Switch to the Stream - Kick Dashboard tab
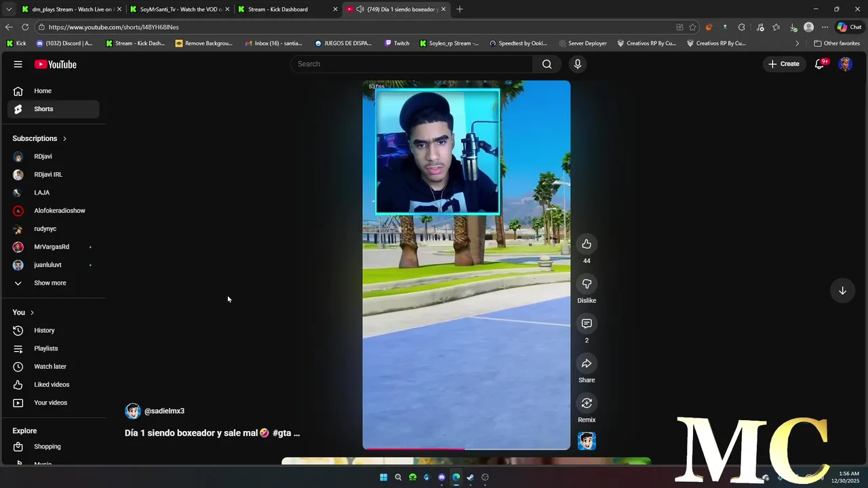The image size is (868, 488). (x=287, y=9)
